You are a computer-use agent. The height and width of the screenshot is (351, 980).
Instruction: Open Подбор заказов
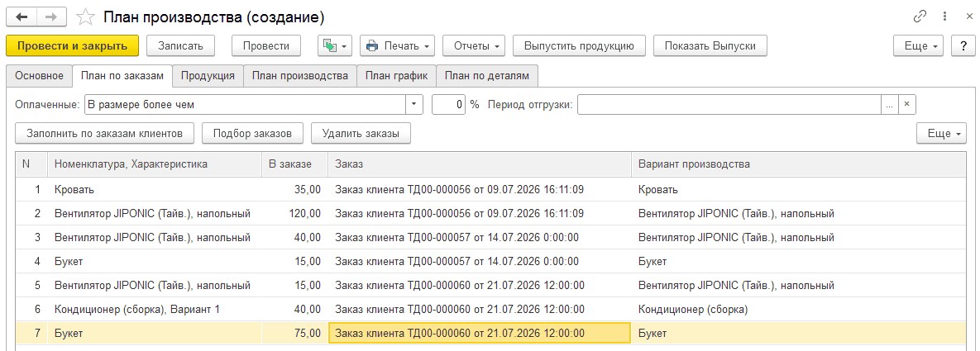252,133
